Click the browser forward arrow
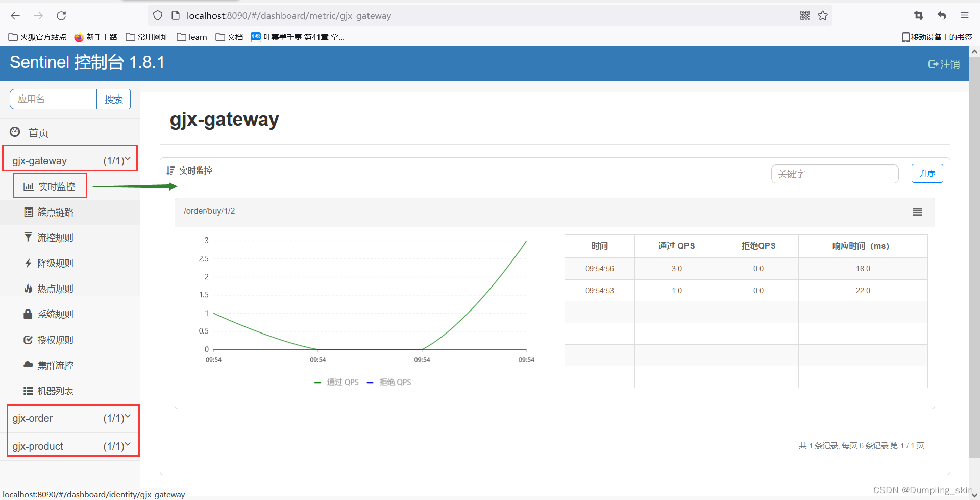The height and width of the screenshot is (500, 980). point(38,16)
